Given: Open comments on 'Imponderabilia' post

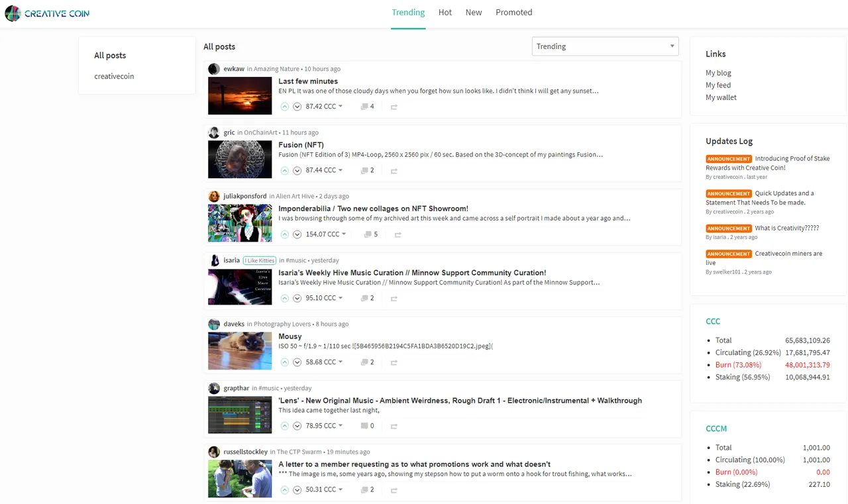Looking at the screenshot, I should (371, 234).
